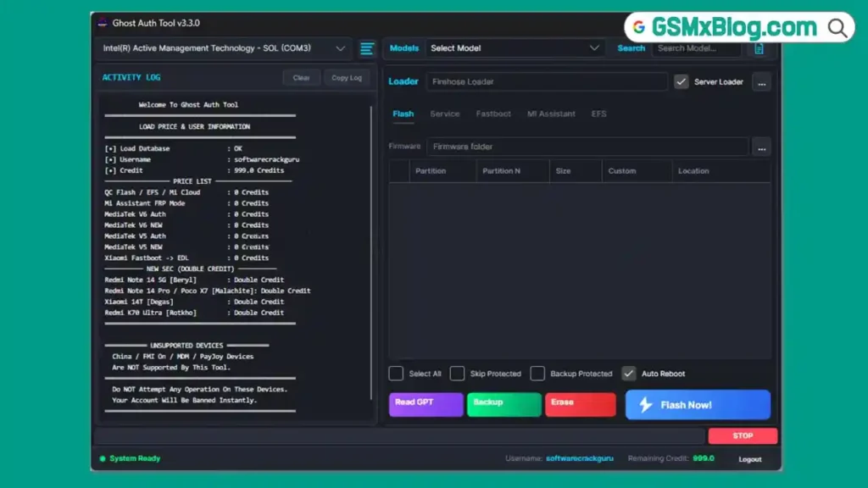
Task: Click the red STOP button
Action: [743, 436]
